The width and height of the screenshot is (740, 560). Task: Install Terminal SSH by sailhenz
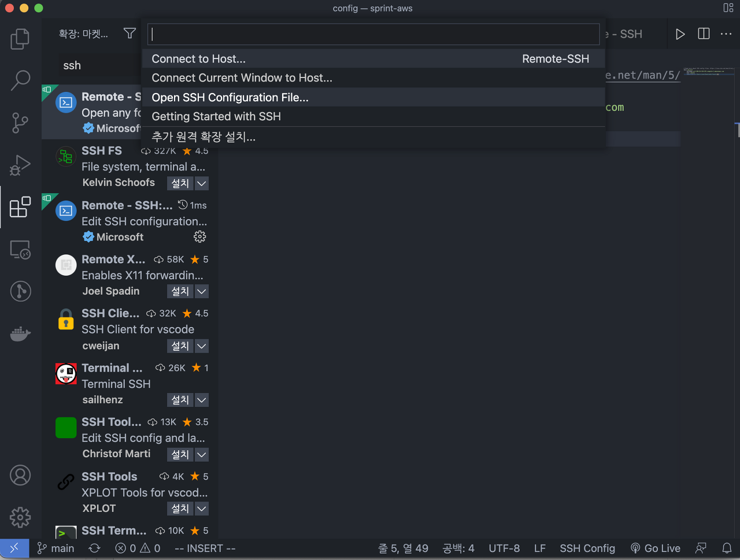tap(180, 400)
